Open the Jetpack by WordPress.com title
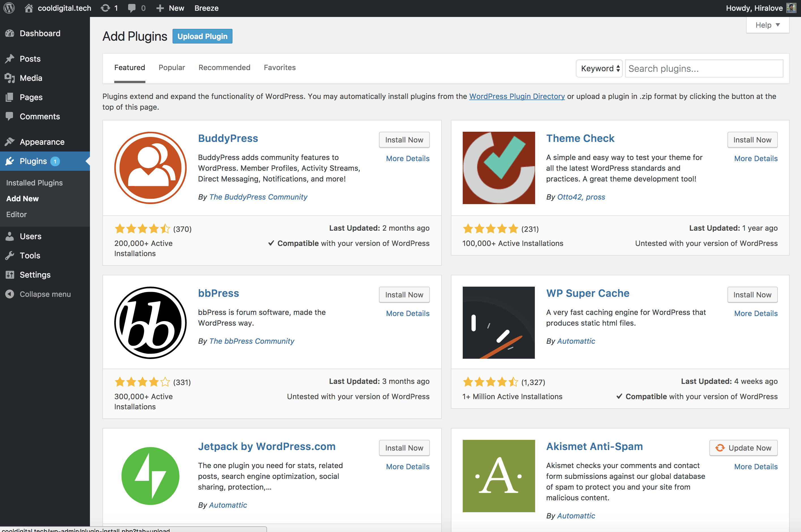 pyautogui.click(x=267, y=447)
